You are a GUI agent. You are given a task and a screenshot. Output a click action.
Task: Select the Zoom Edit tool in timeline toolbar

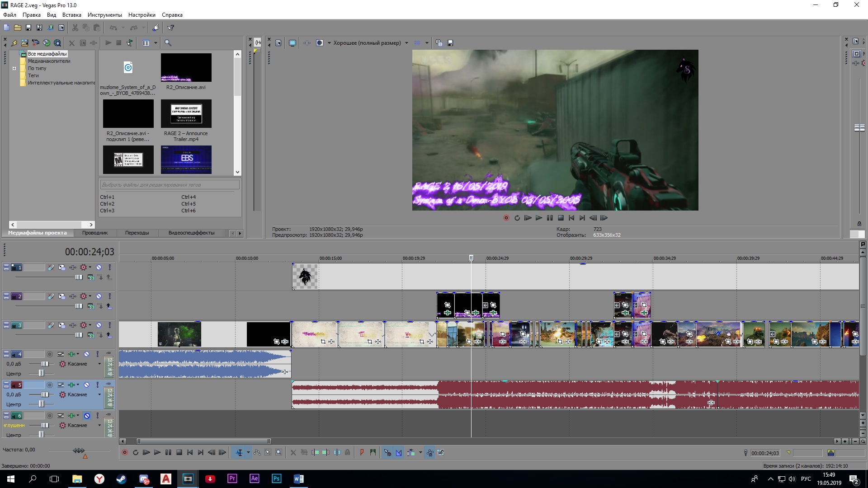click(279, 452)
